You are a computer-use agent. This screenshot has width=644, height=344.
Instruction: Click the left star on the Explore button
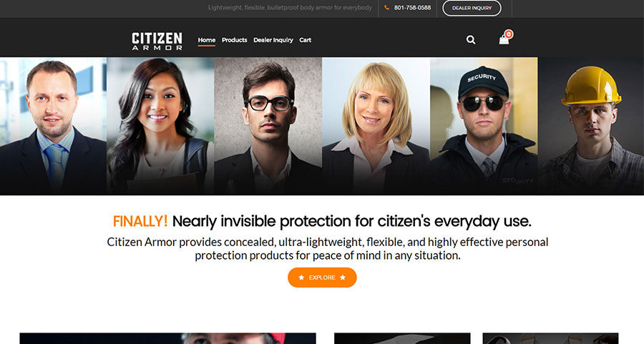[x=301, y=277]
